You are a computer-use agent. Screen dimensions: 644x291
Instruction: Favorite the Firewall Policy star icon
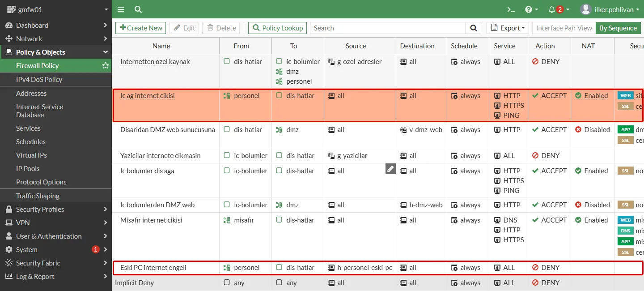tap(106, 66)
